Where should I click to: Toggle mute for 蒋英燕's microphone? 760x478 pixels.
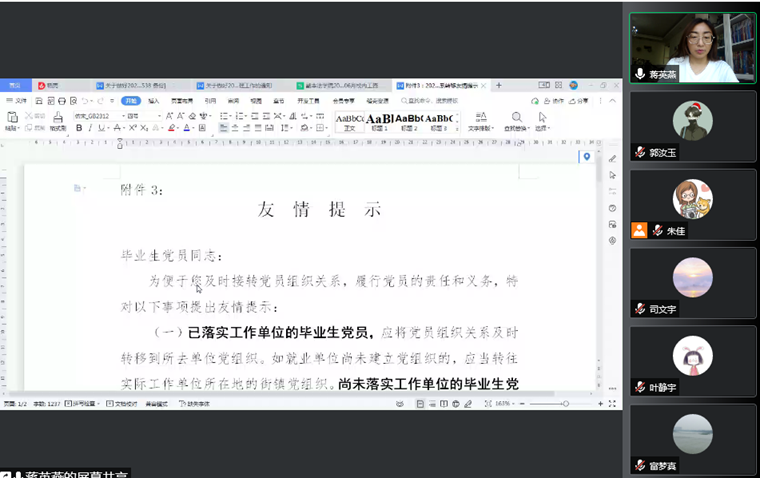coord(640,74)
